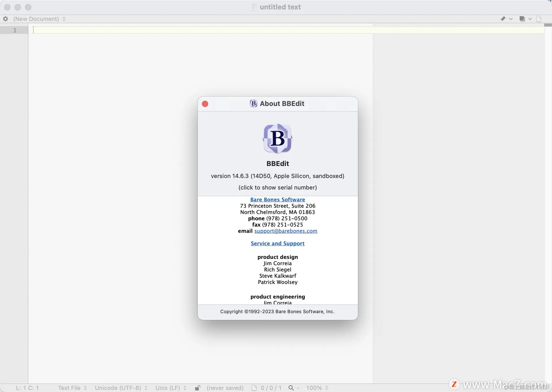Open the 100% zoom level dropdown
The width and height of the screenshot is (552, 392).
pyautogui.click(x=317, y=388)
